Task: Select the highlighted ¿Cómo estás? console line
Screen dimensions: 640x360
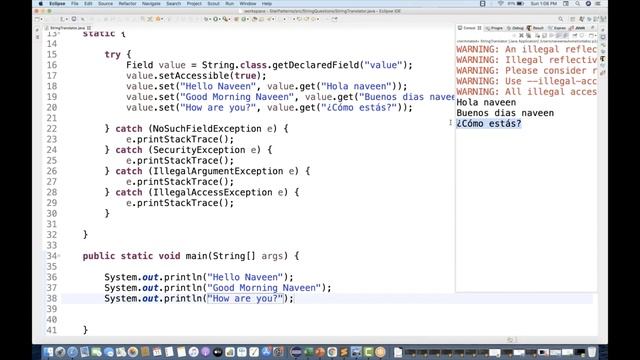Action: click(x=489, y=124)
